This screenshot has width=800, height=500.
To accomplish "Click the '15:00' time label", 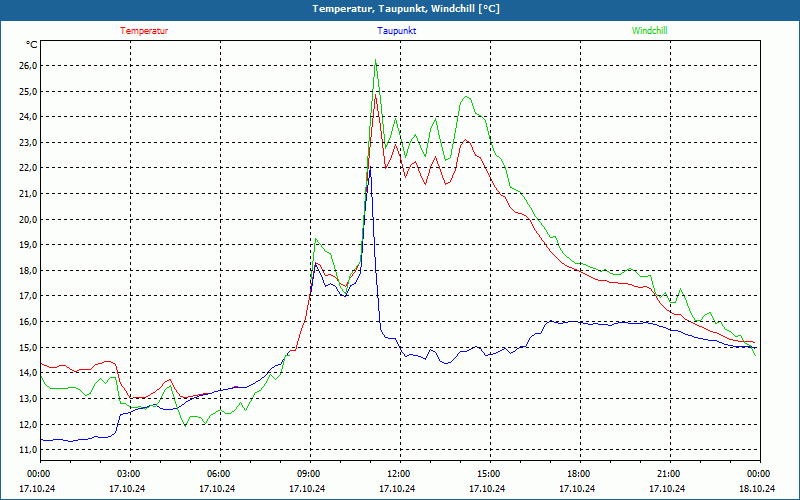I will pyautogui.click(x=490, y=473).
